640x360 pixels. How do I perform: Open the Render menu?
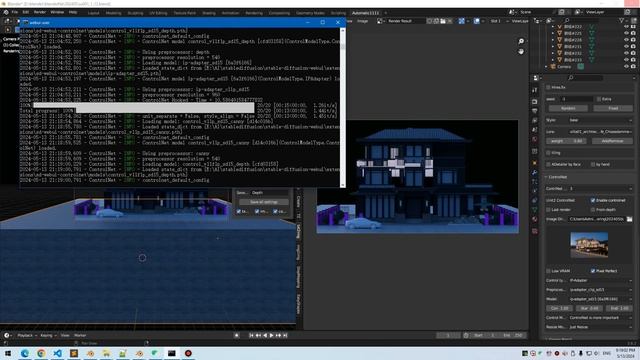click(x=40, y=12)
